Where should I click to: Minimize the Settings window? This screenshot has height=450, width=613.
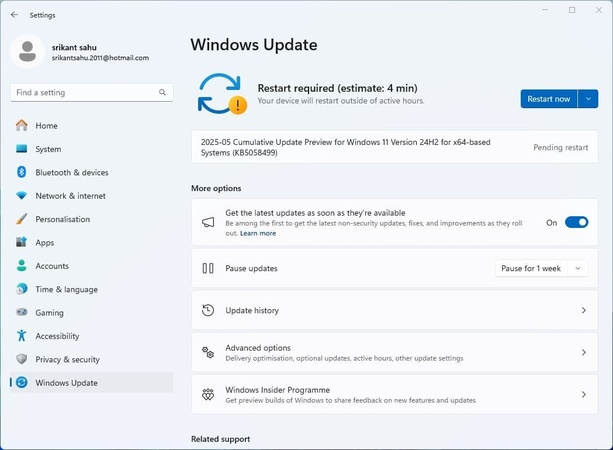click(545, 10)
